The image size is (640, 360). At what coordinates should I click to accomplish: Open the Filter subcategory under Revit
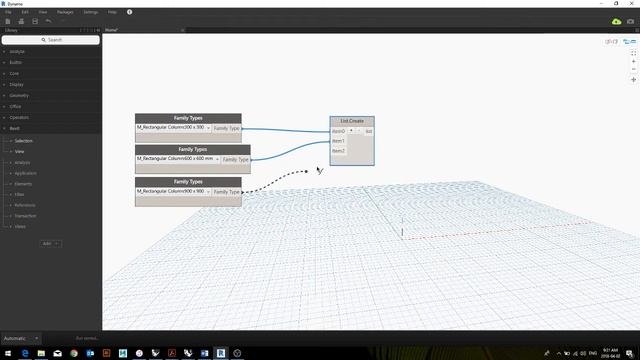(19, 195)
